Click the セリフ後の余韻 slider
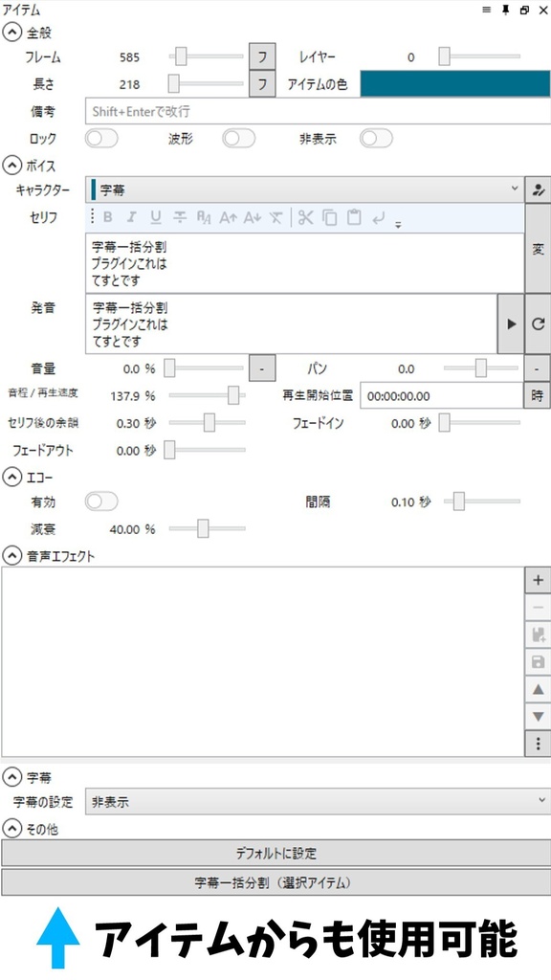551x980 pixels. (x=207, y=422)
